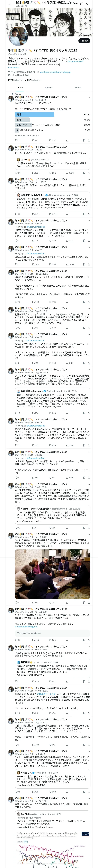Screen dimensions: 98x868
Task: Like the pinned poll tweet with 105 likes
Action: click(x=52, y=140)
